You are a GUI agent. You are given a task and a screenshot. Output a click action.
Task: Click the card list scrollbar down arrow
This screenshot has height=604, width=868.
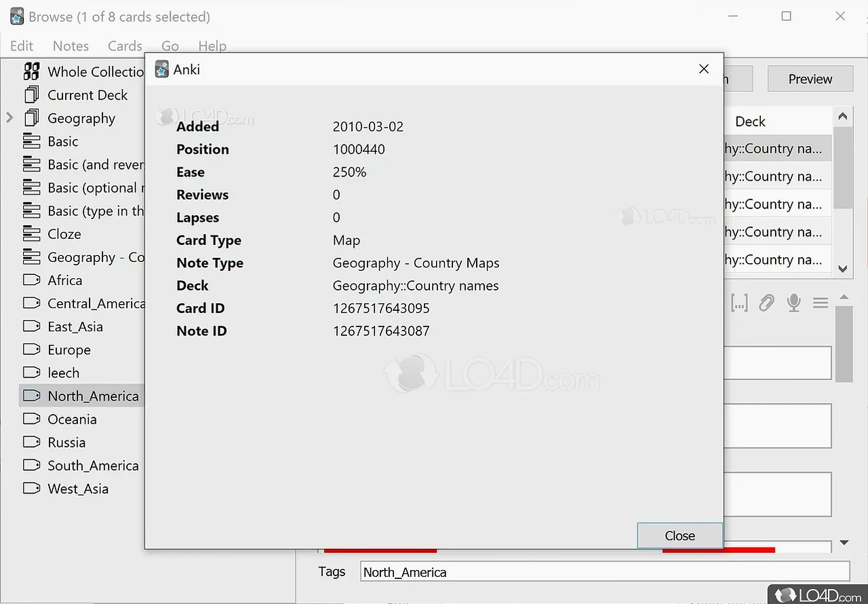coord(842,269)
